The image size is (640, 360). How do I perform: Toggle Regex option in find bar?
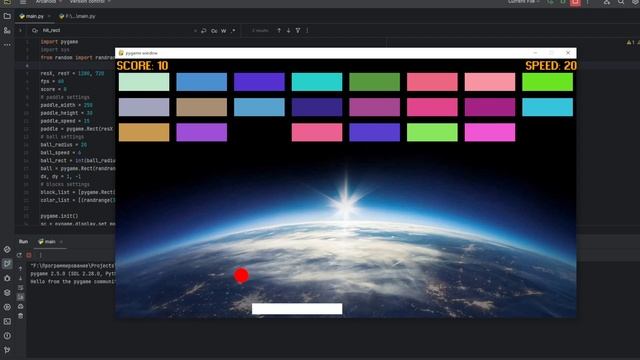(x=233, y=31)
